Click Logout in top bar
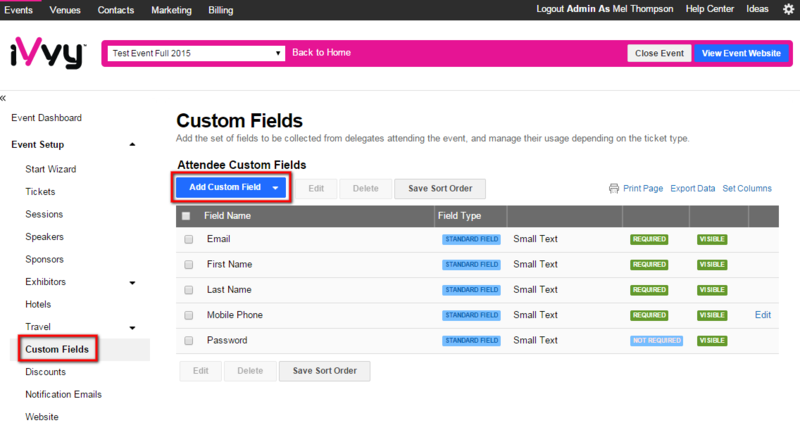This screenshot has height=430, width=800. 550,9
